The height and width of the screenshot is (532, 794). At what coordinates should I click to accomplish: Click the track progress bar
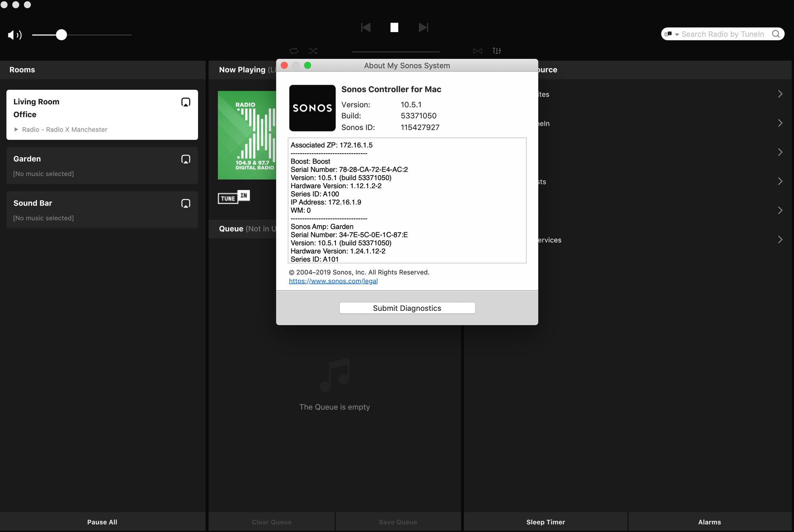coord(395,52)
